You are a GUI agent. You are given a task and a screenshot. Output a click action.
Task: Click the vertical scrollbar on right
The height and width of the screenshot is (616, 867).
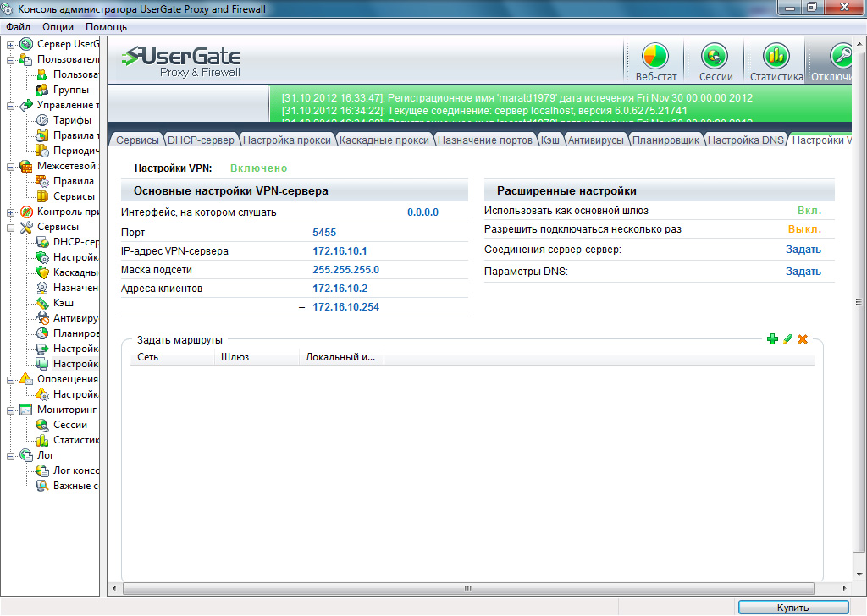[859, 301]
